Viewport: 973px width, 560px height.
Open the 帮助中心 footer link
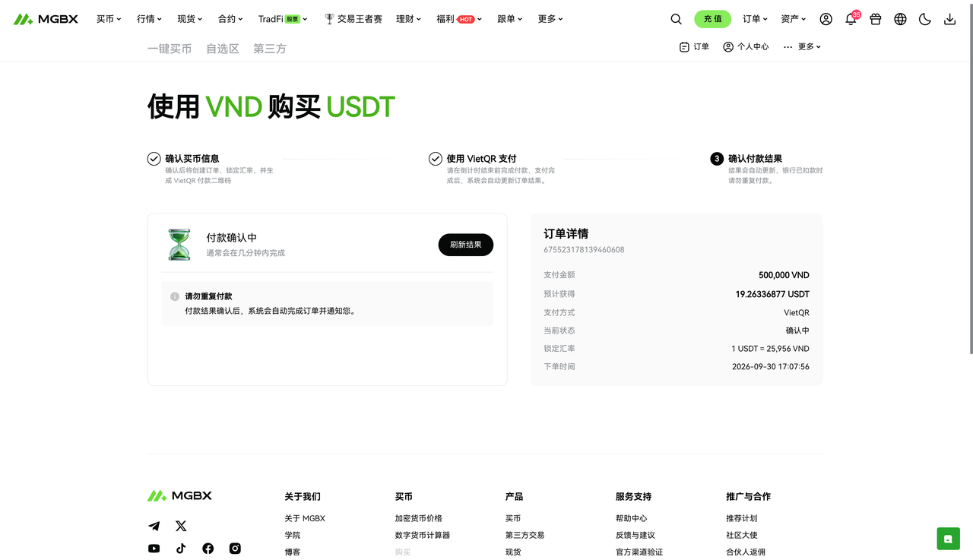(x=632, y=518)
